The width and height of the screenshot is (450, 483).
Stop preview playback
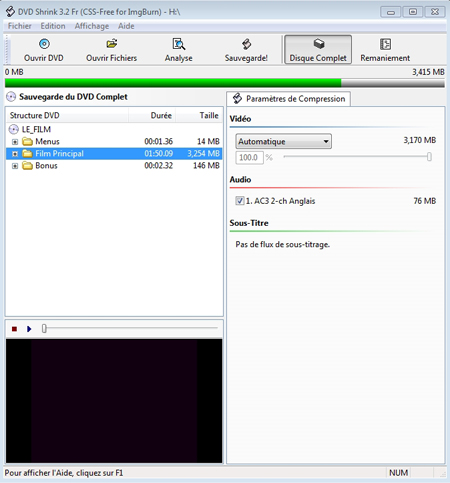tap(14, 329)
